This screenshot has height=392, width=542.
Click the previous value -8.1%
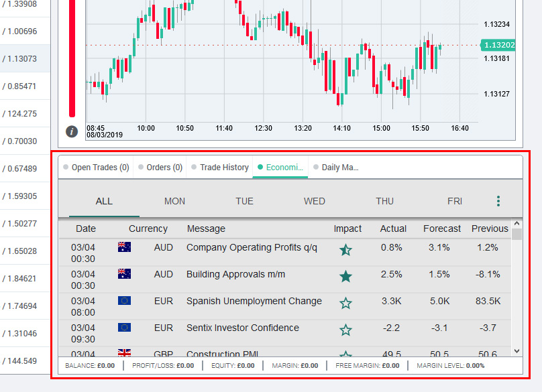pyautogui.click(x=488, y=274)
